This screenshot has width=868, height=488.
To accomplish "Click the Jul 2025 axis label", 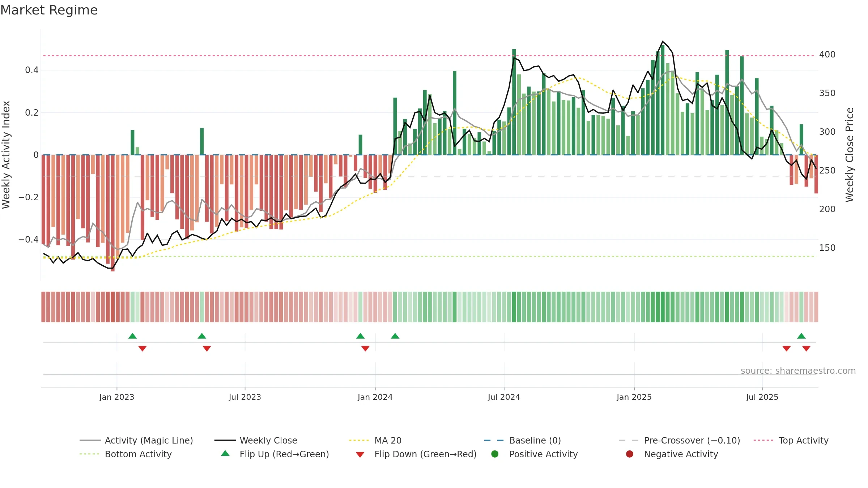I will (762, 397).
